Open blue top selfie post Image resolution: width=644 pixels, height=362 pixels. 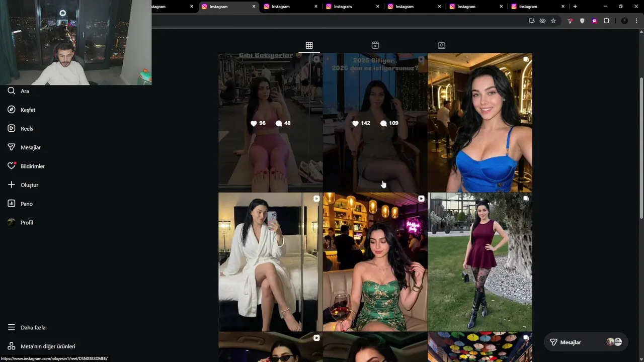click(x=479, y=123)
